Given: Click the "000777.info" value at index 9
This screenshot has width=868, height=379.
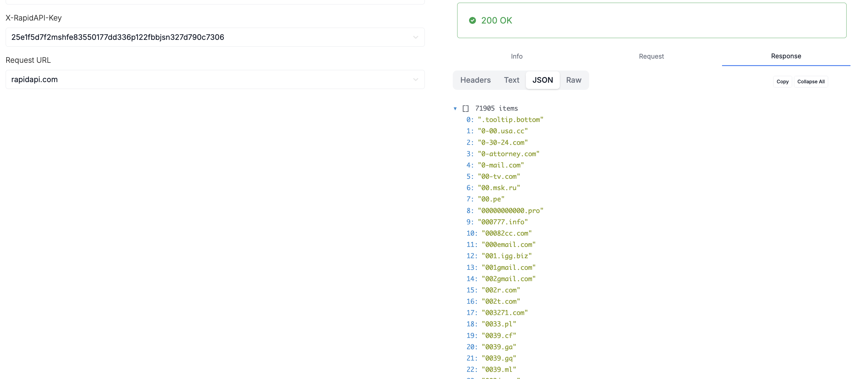Looking at the screenshot, I should 503,222.
